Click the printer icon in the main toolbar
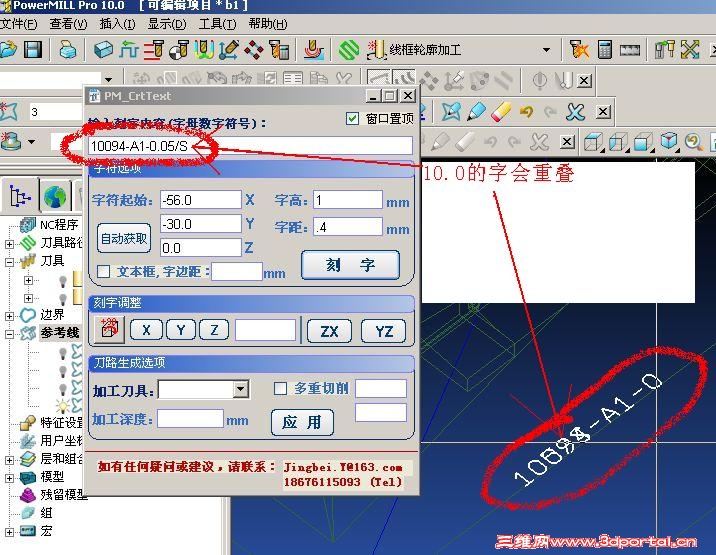The image size is (716, 555). pyautogui.click(x=68, y=49)
